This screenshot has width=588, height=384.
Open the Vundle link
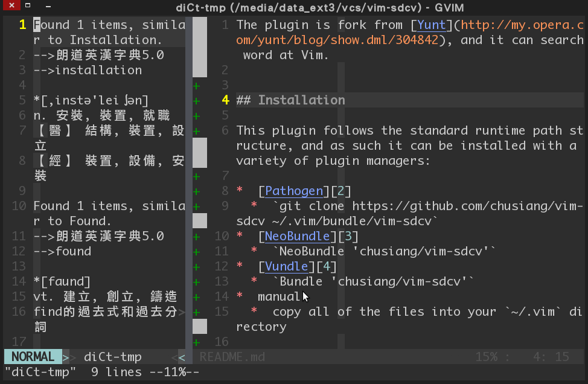pyautogui.click(x=287, y=266)
